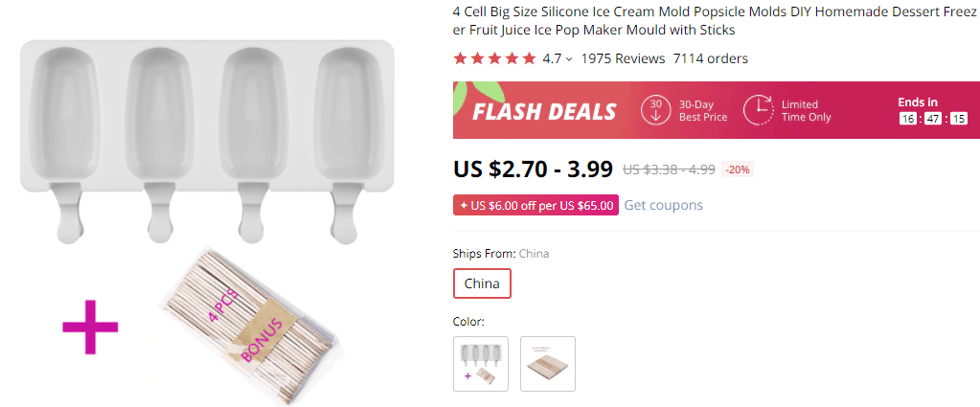Image resolution: width=980 pixels, height=407 pixels.
Task: Click the US $6.00 off coupon tag
Action: [536, 205]
